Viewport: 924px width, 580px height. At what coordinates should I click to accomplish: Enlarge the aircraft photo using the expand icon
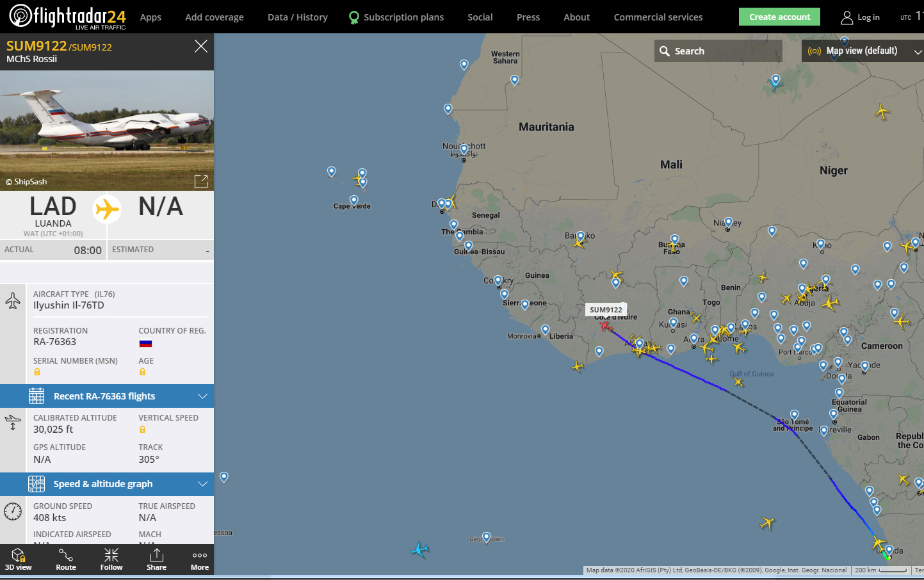[201, 181]
